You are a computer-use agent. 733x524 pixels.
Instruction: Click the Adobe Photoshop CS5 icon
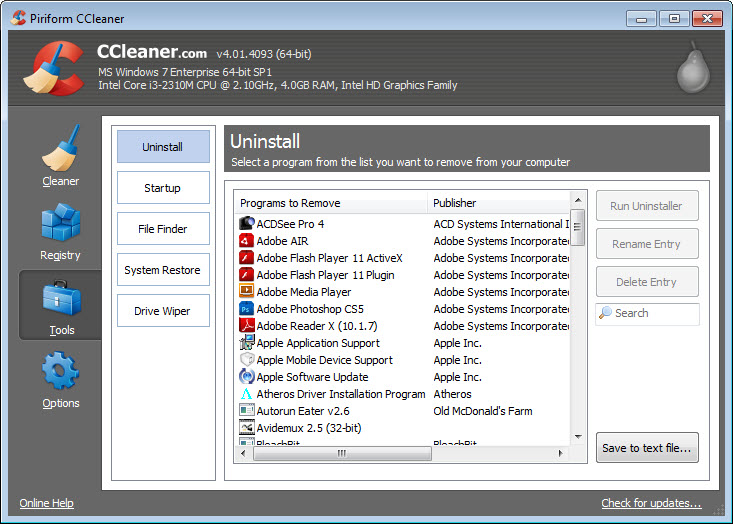[x=246, y=309]
